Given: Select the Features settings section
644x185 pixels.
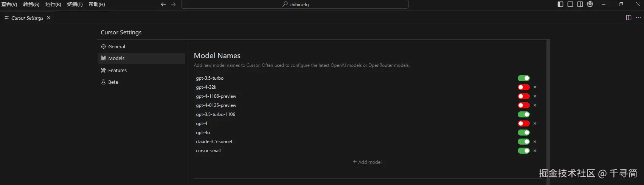Looking at the screenshot, I should 117,70.
